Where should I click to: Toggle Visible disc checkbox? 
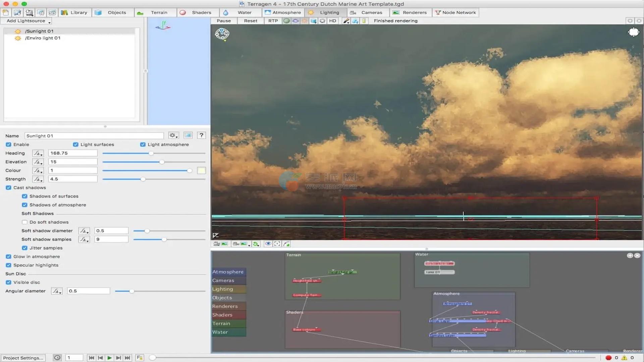pyautogui.click(x=8, y=282)
